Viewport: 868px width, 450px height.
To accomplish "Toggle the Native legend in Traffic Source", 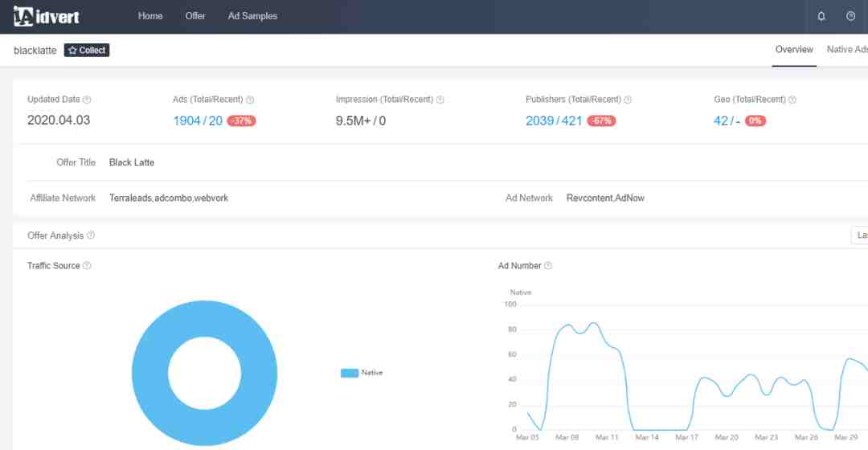I will click(x=362, y=373).
